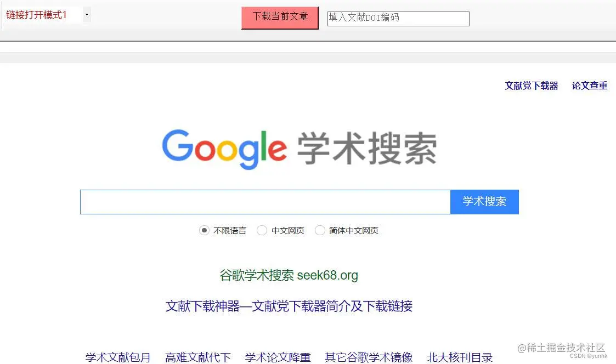
Task: Open the 学术文献包月 link
Action: pos(118,357)
